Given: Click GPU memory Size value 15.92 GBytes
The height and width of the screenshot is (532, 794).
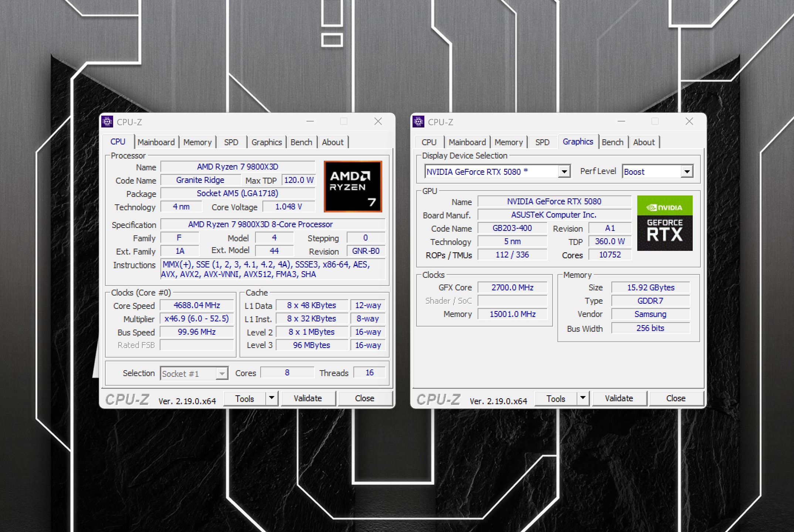Looking at the screenshot, I should [651, 288].
